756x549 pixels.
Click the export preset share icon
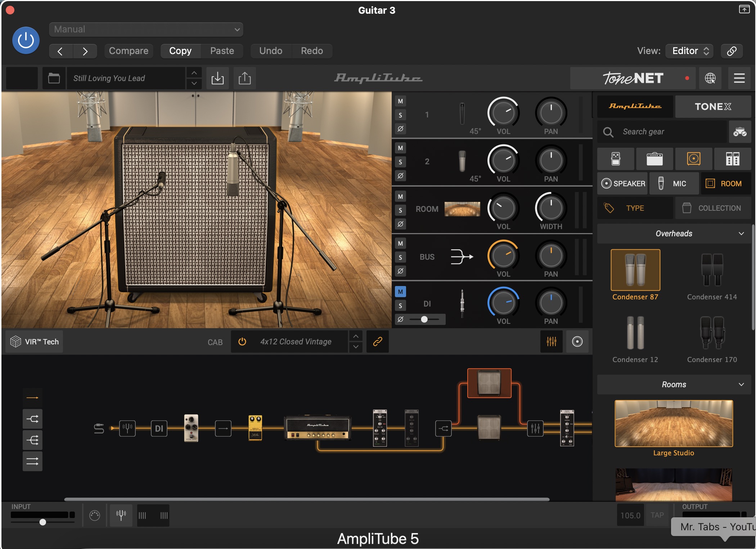pyautogui.click(x=245, y=78)
